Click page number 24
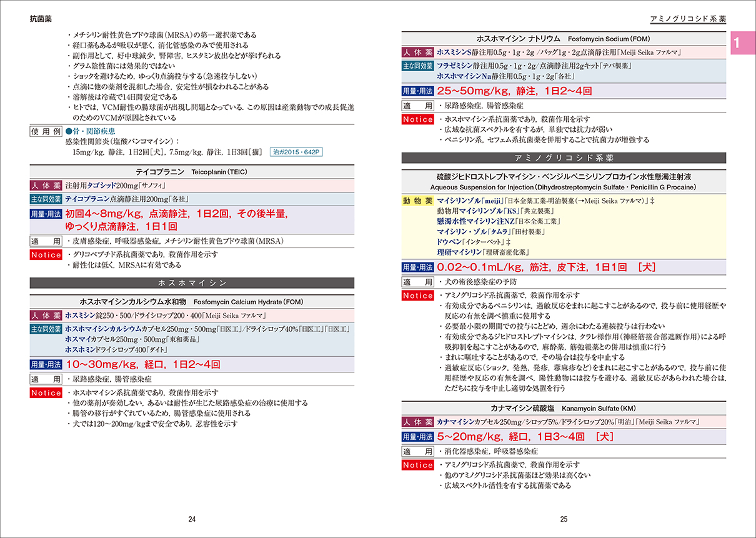 point(192,519)
